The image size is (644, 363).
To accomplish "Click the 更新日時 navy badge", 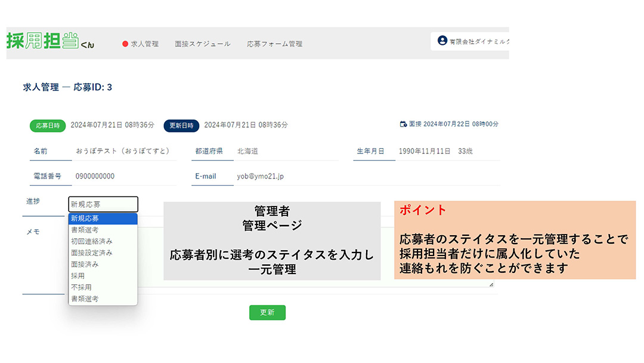I will coord(182,126).
